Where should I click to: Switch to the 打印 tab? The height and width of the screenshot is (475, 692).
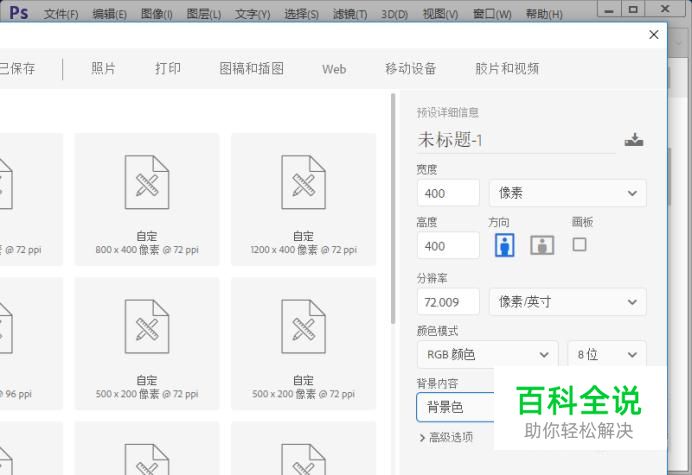pyautogui.click(x=168, y=68)
